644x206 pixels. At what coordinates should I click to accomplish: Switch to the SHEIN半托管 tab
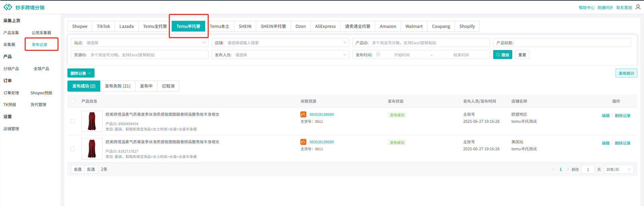[x=274, y=26]
